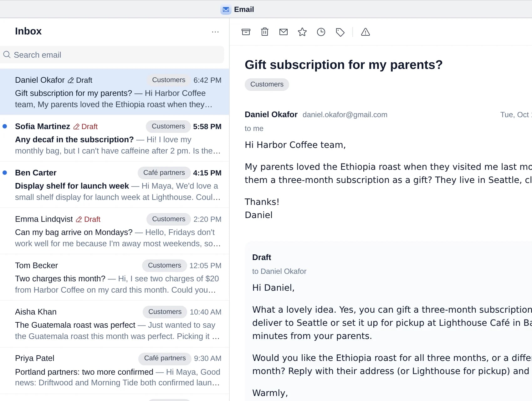Click the Email app icon in title bar
532x401 pixels.
(x=226, y=9)
